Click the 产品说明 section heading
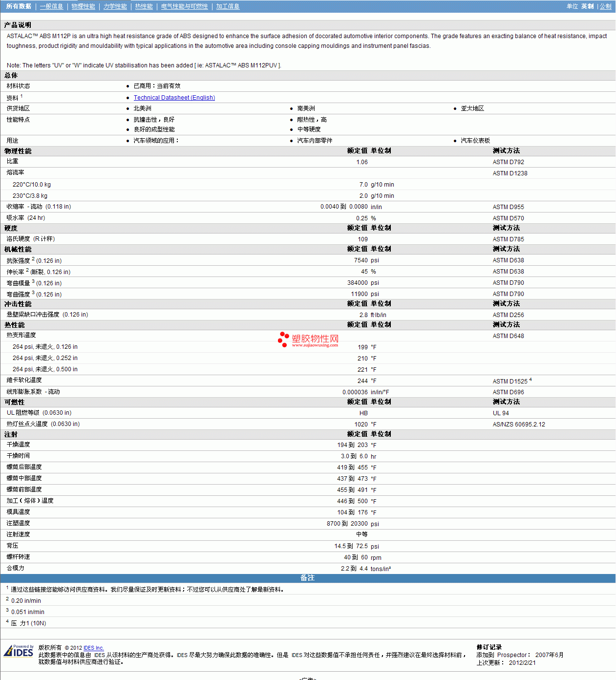616x680 pixels. point(18,25)
